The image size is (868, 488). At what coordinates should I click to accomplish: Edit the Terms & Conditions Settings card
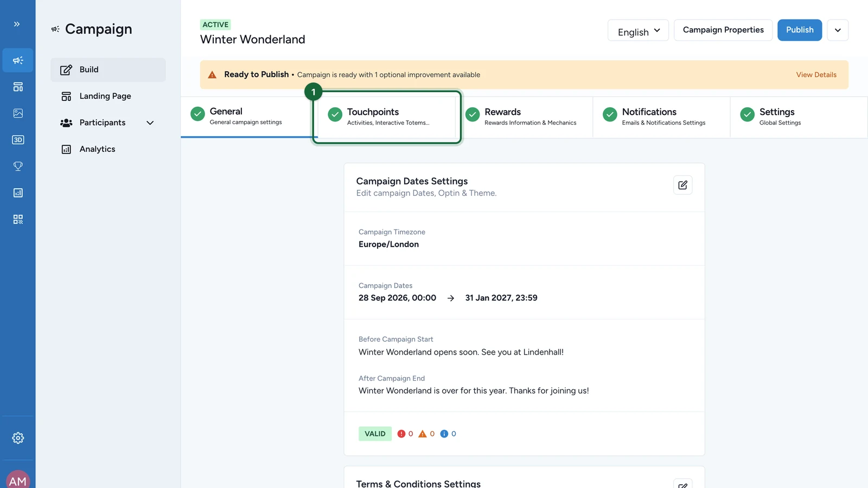point(682,484)
